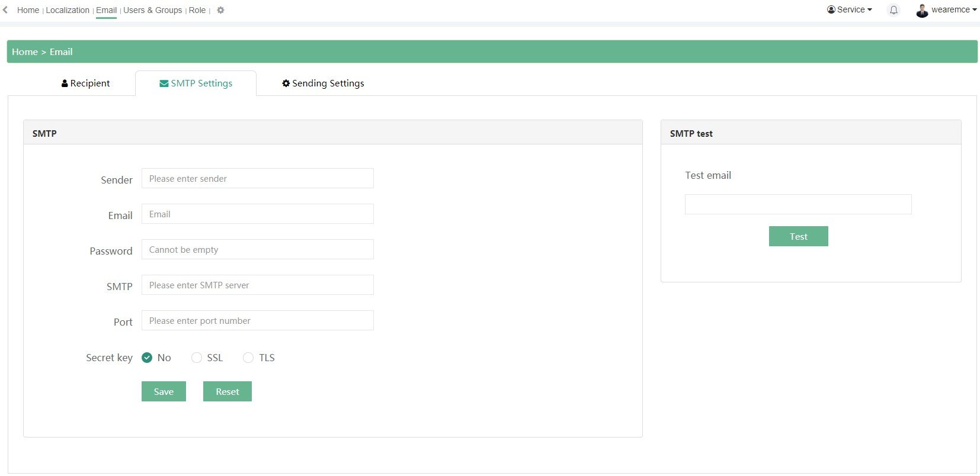Open the settings gear icon beside Role

(220, 10)
